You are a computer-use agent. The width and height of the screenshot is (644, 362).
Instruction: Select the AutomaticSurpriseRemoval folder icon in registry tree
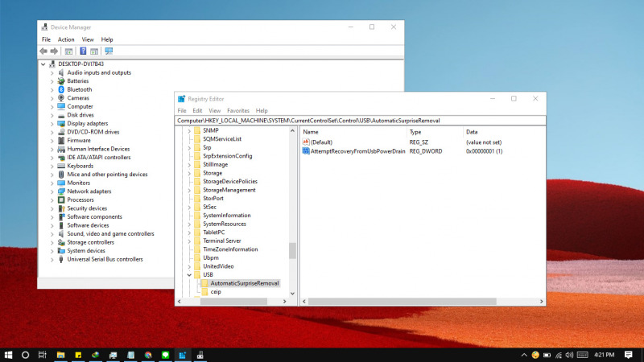click(205, 283)
